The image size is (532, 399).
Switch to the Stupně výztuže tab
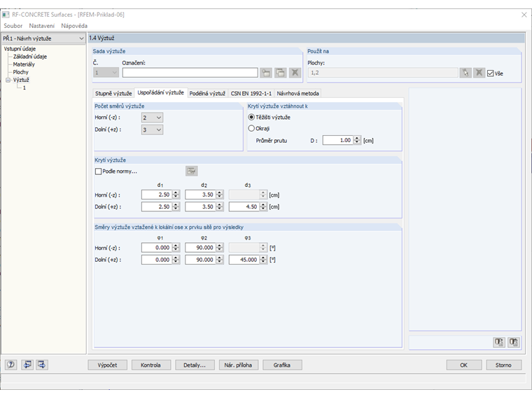click(113, 93)
